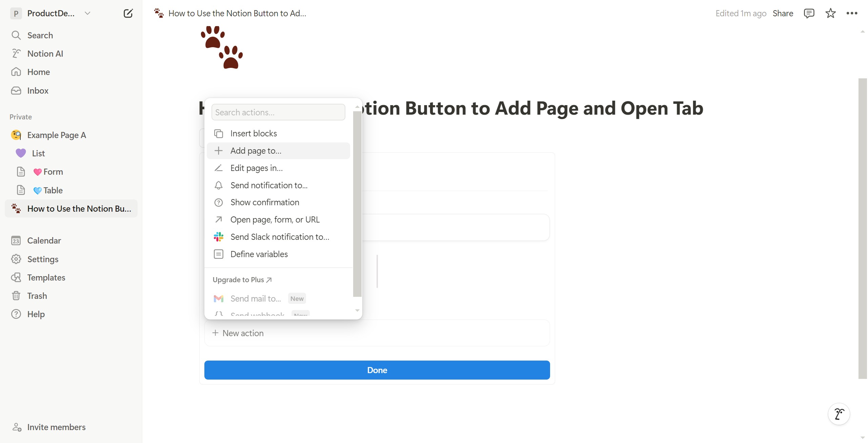Open the comments icon in top bar
Viewport: 868px width, 443px height.
[x=809, y=13]
